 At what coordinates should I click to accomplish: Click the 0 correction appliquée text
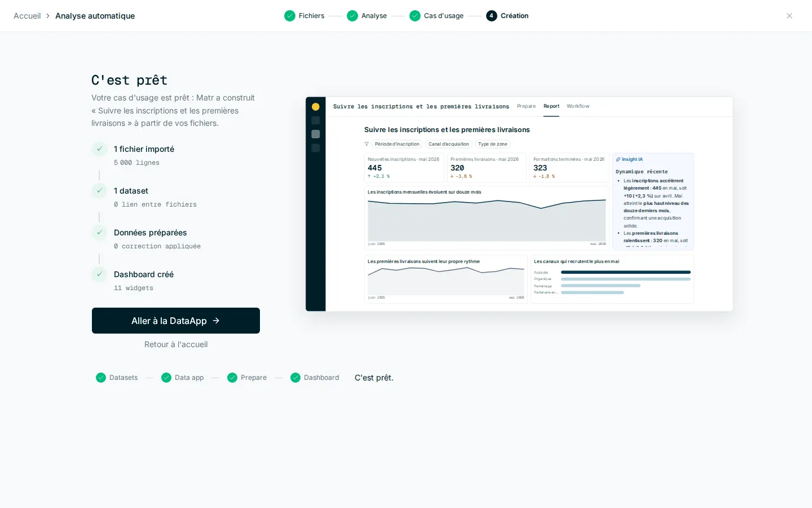coord(157,246)
